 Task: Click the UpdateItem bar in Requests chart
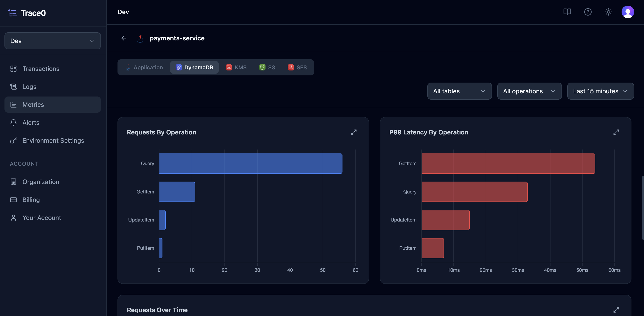click(163, 220)
